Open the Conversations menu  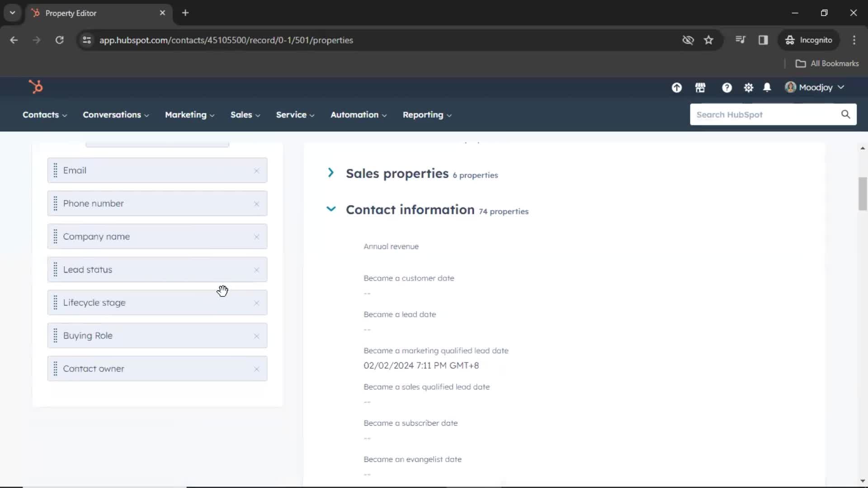[x=116, y=115]
